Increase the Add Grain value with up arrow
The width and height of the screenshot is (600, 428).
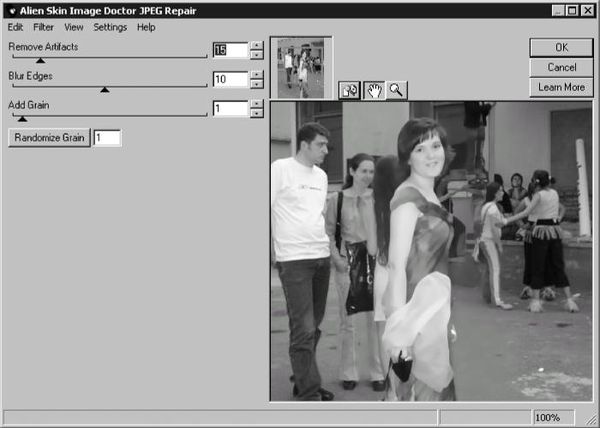point(257,103)
